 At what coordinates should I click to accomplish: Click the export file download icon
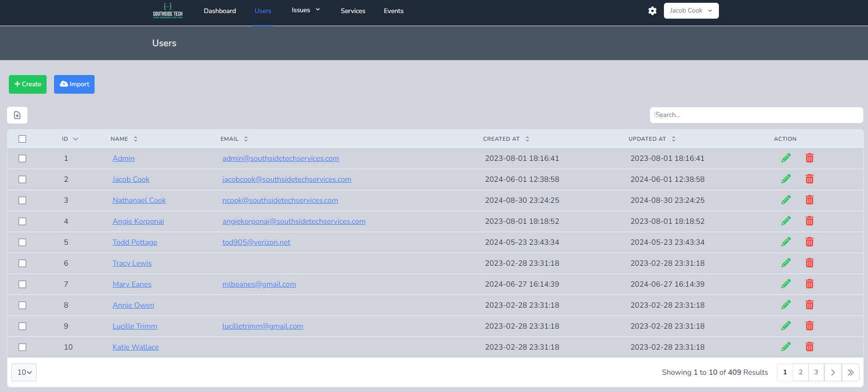pos(17,115)
